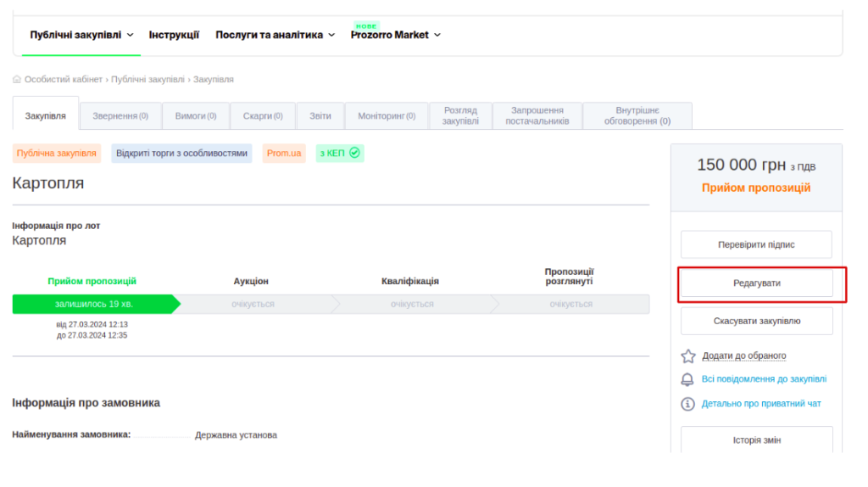Click the info icon for private chat

[x=688, y=404]
